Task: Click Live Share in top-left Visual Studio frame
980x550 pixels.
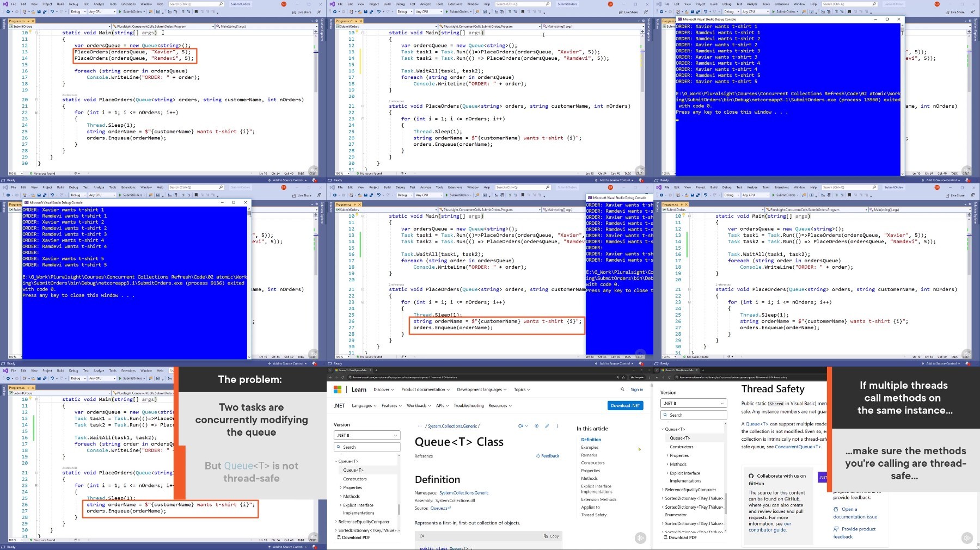Action: (x=301, y=12)
